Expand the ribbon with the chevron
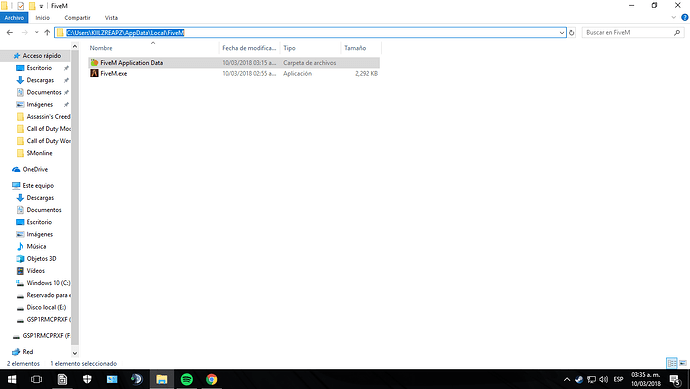 coord(674,18)
